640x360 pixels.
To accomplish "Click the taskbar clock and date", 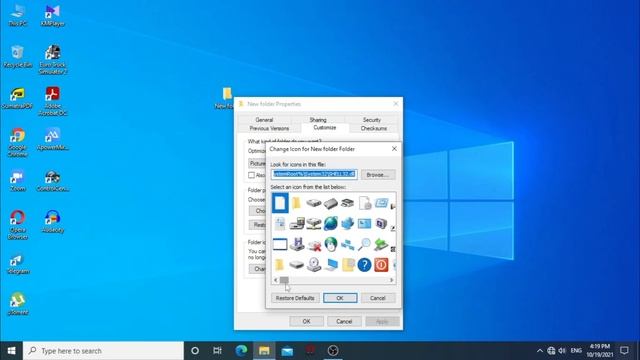I will tap(600, 351).
